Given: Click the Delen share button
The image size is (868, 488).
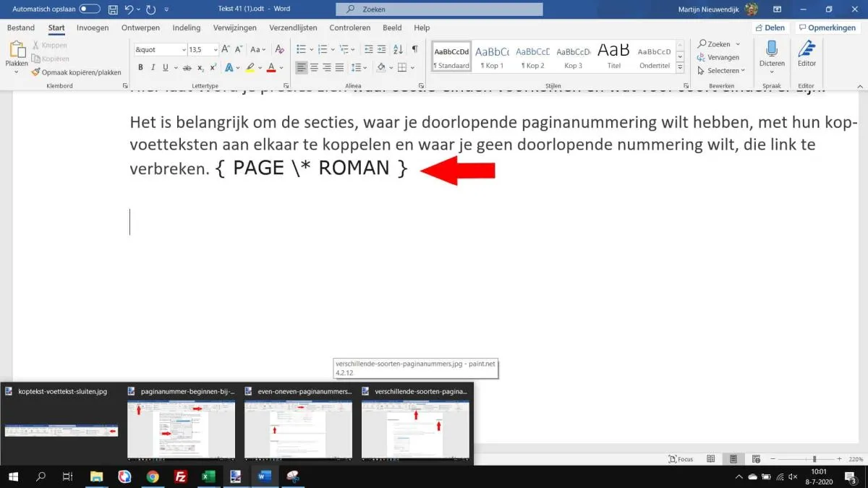Looking at the screenshot, I should [x=769, y=28].
